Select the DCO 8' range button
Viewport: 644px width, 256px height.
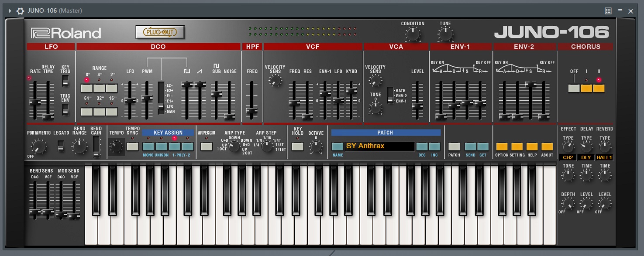87,88
